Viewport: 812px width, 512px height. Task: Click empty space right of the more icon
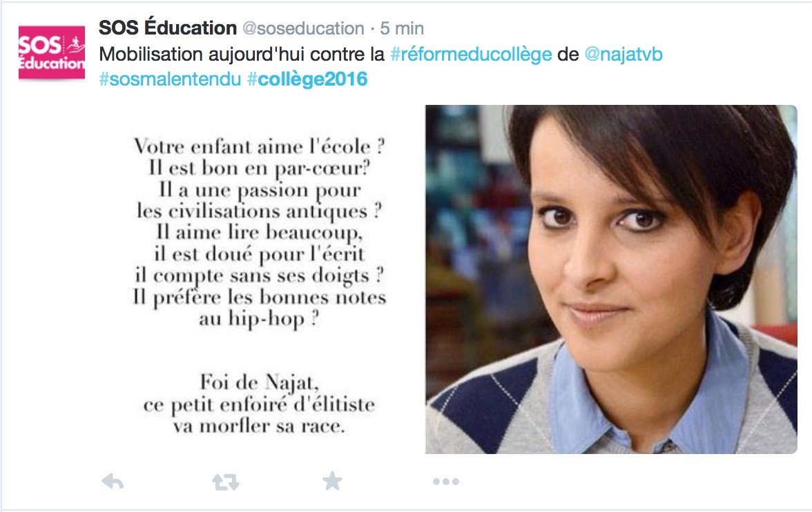click(x=621, y=482)
